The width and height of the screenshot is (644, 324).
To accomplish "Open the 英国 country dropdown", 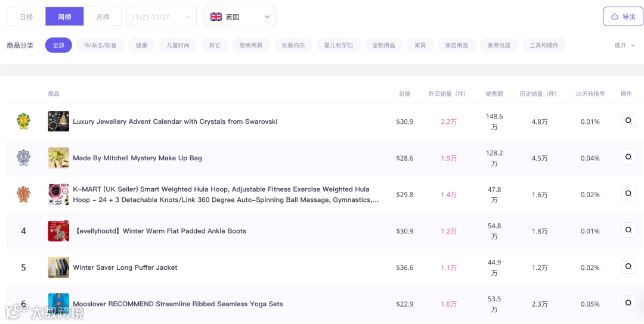I will pos(240,17).
